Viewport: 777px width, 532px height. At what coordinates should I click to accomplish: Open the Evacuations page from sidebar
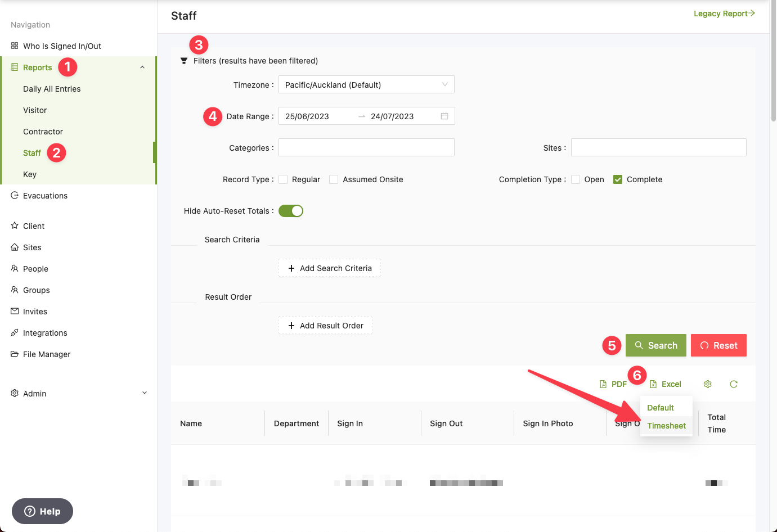45,196
